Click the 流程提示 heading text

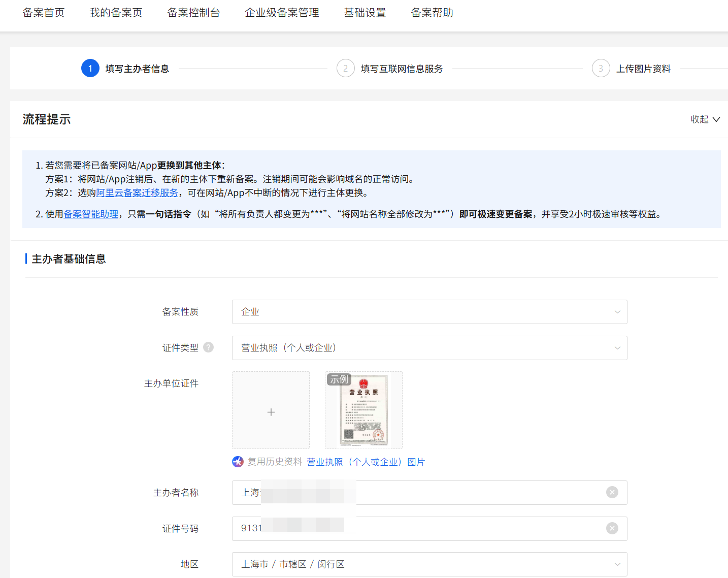coord(47,119)
